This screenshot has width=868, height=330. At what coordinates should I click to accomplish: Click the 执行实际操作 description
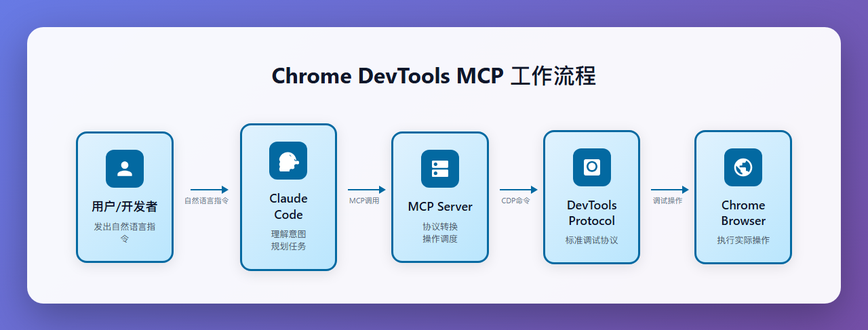(743, 240)
